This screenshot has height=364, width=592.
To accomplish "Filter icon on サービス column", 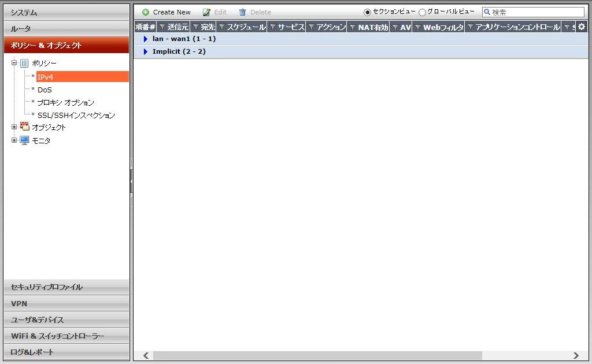I will click(x=273, y=27).
